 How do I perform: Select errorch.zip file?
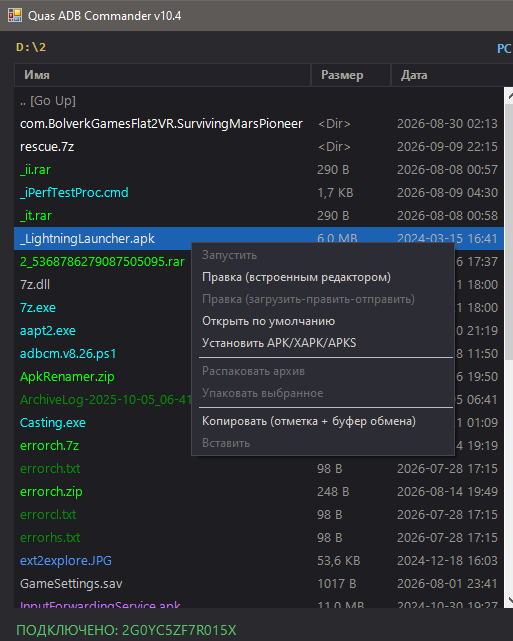[259, 491]
